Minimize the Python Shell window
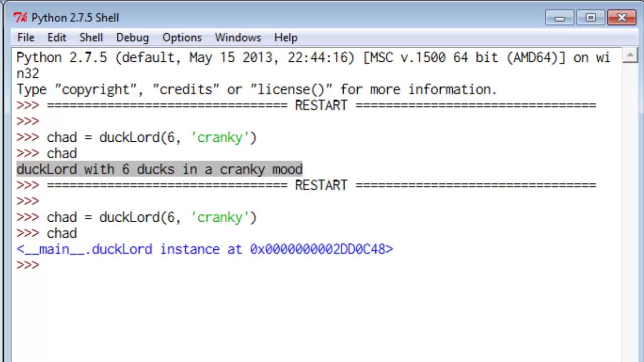644x362 pixels. pos(560,18)
